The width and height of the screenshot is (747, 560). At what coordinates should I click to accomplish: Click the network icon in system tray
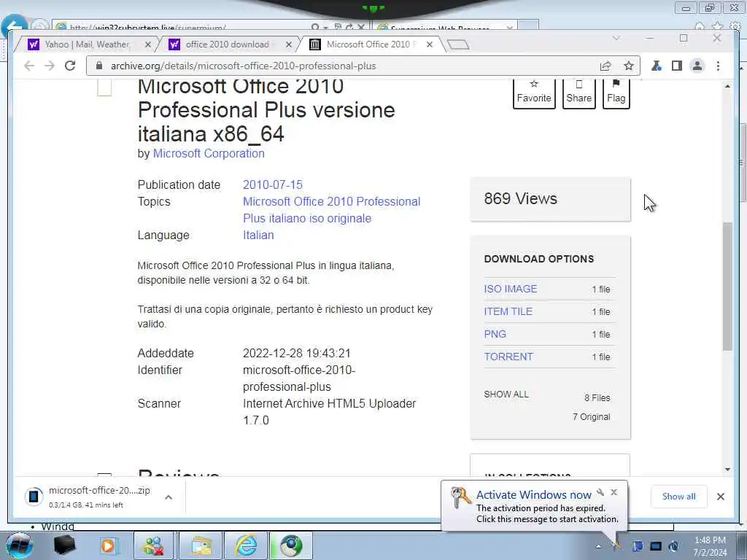[656, 546]
